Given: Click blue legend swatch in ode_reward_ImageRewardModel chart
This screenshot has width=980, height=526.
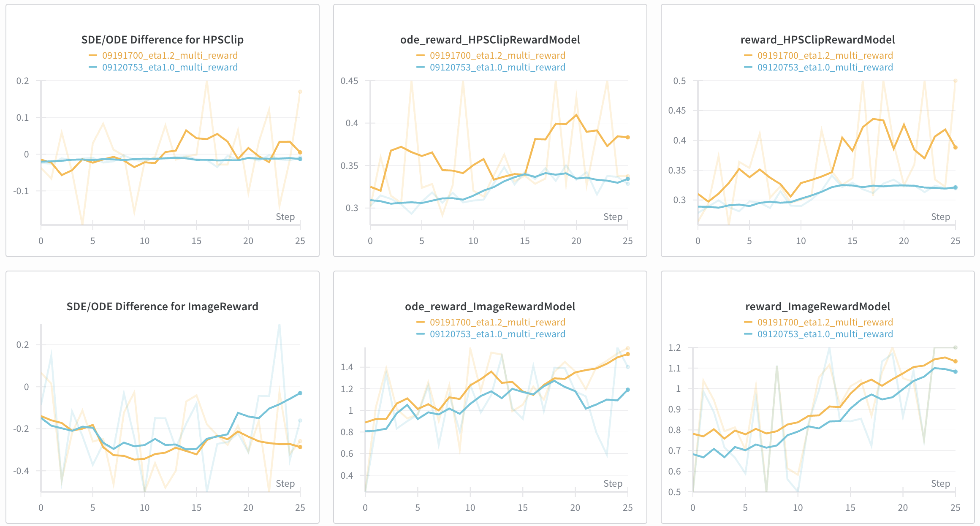Looking at the screenshot, I should point(421,334).
